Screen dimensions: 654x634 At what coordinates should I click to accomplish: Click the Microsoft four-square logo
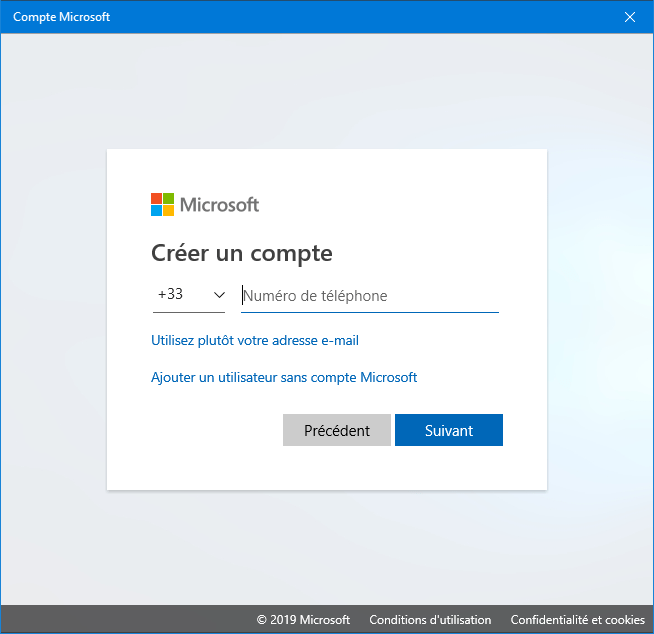(x=162, y=204)
